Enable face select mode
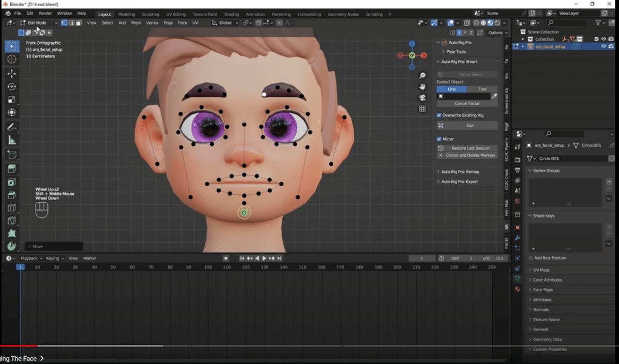 [78, 23]
